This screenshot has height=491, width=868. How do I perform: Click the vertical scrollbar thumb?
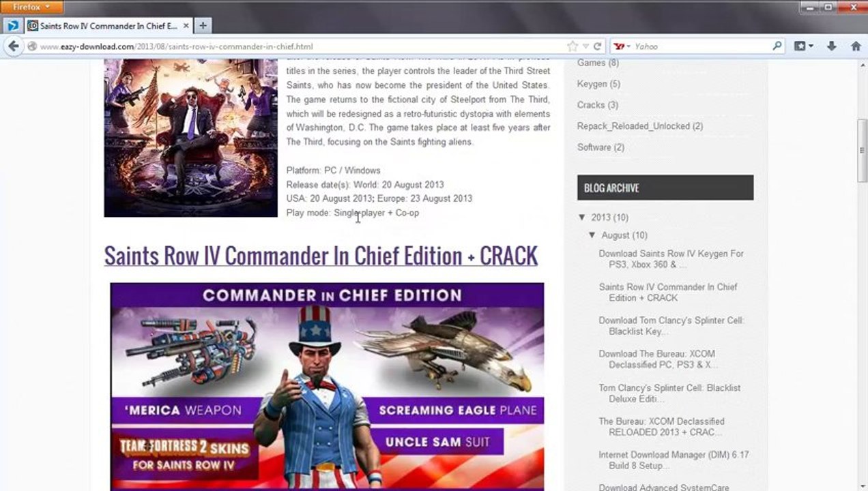862,150
